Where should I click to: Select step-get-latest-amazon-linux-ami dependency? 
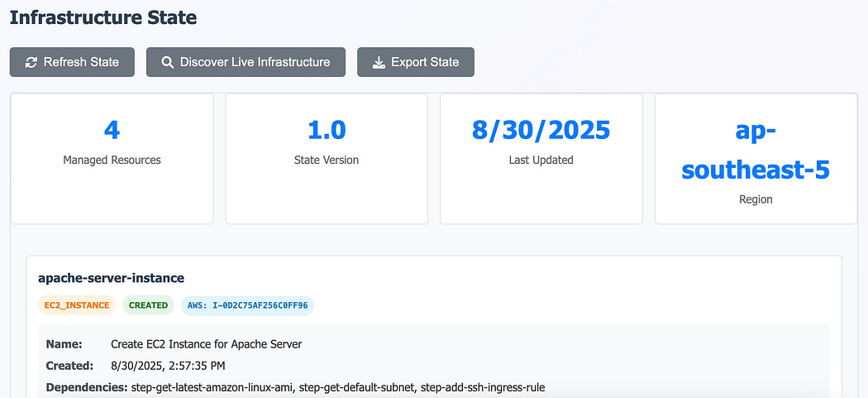(x=212, y=387)
